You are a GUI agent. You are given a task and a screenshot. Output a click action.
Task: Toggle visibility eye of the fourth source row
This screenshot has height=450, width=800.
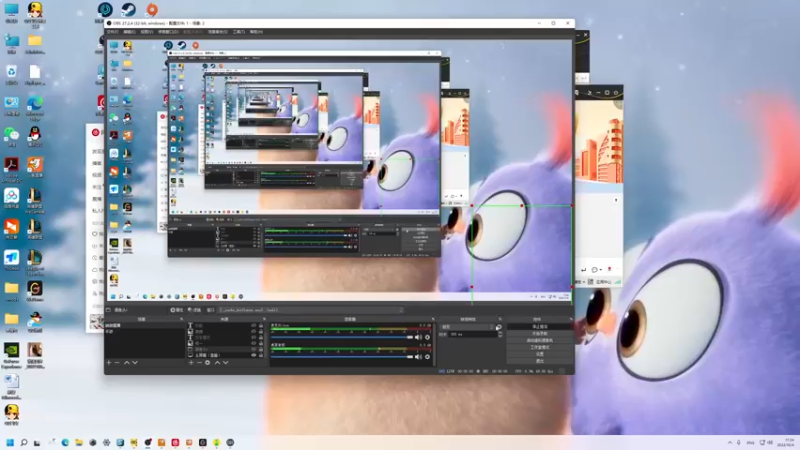254,343
